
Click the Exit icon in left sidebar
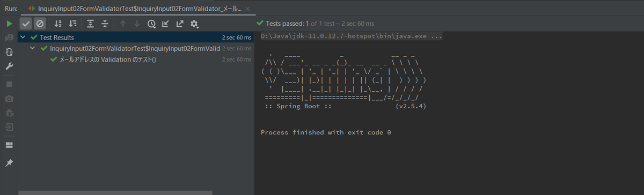(9, 127)
